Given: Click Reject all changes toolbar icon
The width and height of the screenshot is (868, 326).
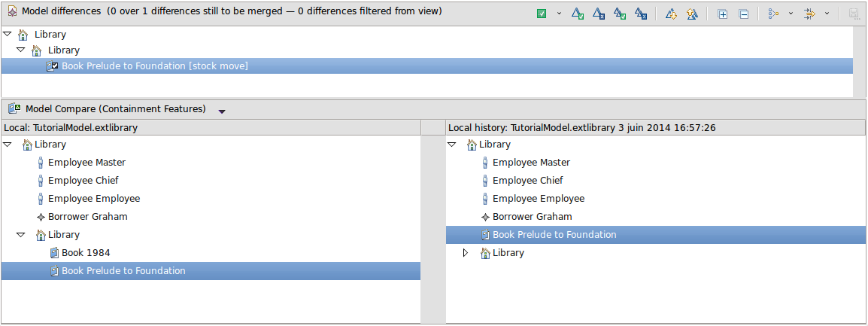Looking at the screenshot, I should click(x=640, y=14).
